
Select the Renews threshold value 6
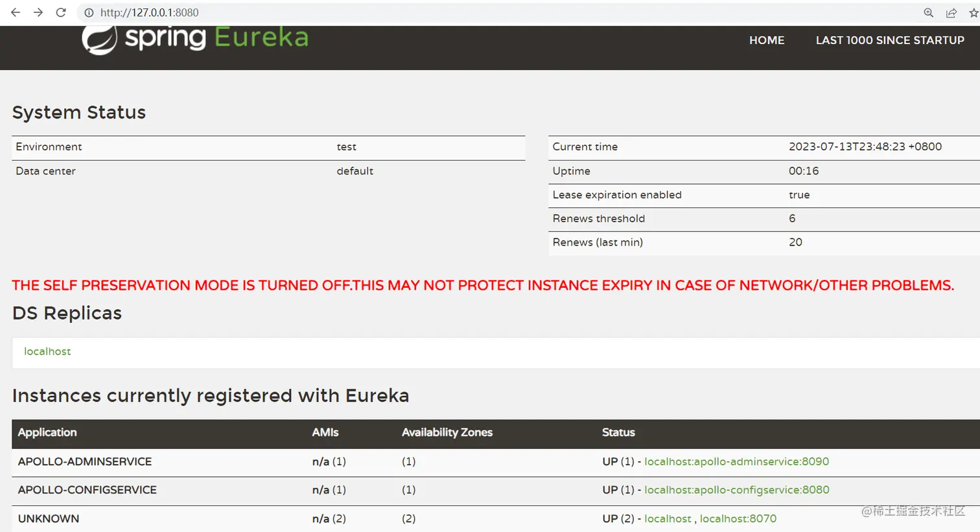(x=792, y=218)
